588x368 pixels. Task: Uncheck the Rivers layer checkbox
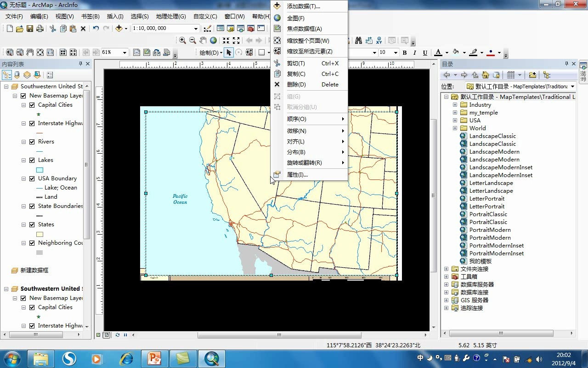(32, 142)
